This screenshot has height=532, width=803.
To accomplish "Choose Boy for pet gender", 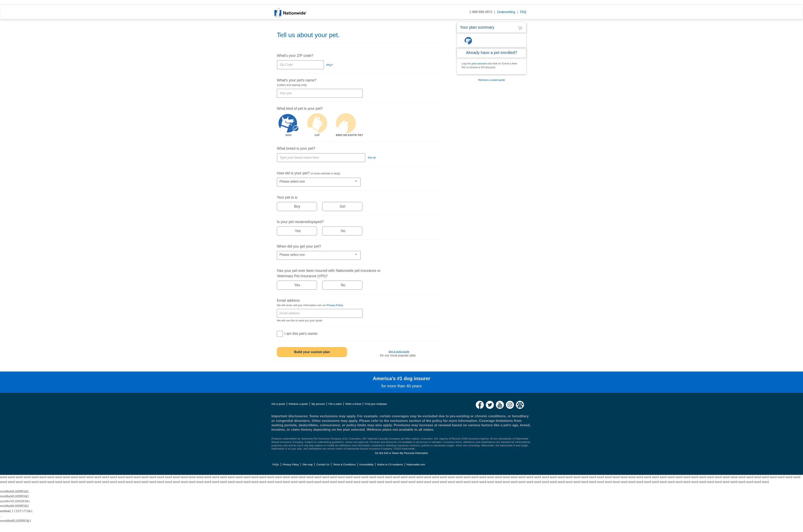I will pyautogui.click(x=297, y=207).
